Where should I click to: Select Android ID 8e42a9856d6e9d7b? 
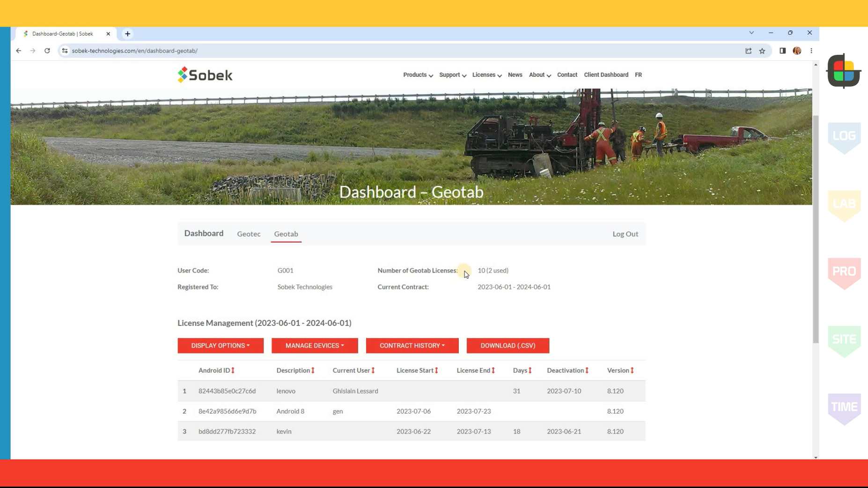[x=227, y=411]
